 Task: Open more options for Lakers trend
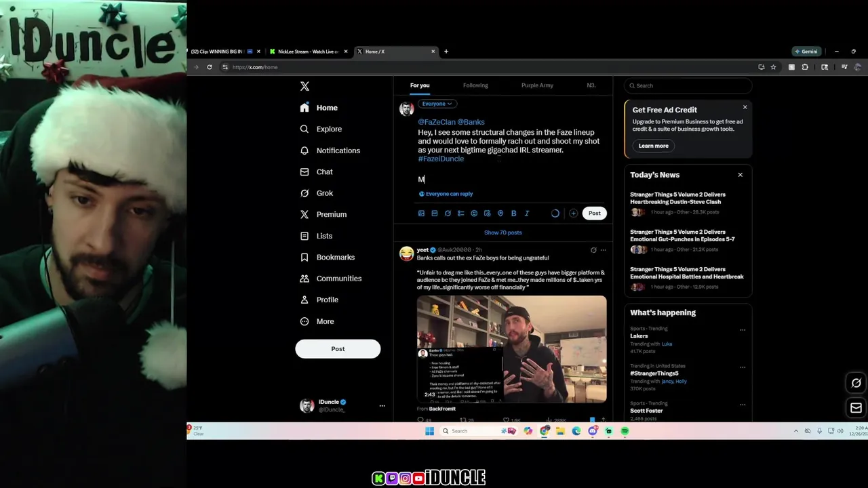click(x=743, y=330)
